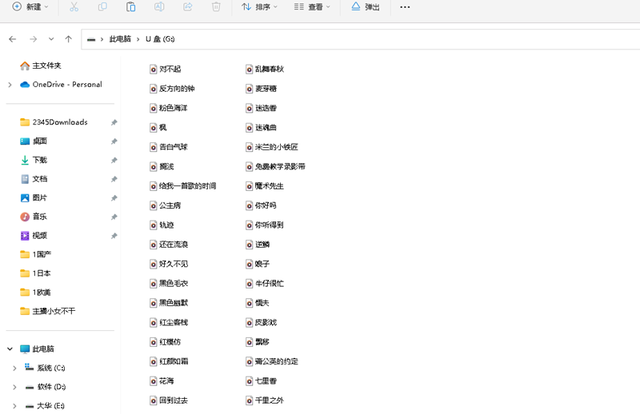Image resolution: width=640 pixels, height=414 pixels.
Task: Select the 下载 (Downloads) sidebar folder
Action: pos(39,160)
